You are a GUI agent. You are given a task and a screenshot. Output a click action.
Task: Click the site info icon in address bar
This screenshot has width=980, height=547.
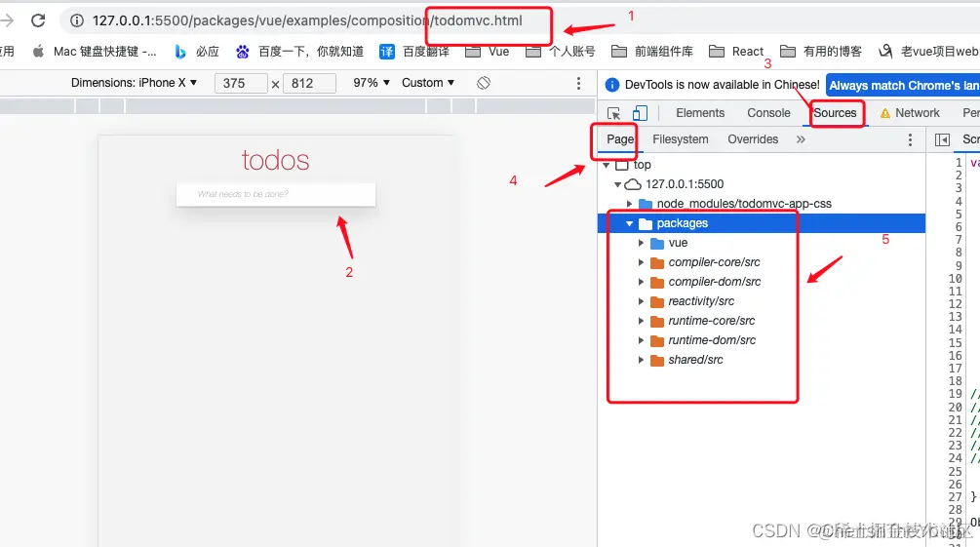pyautogui.click(x=77, y=20)
